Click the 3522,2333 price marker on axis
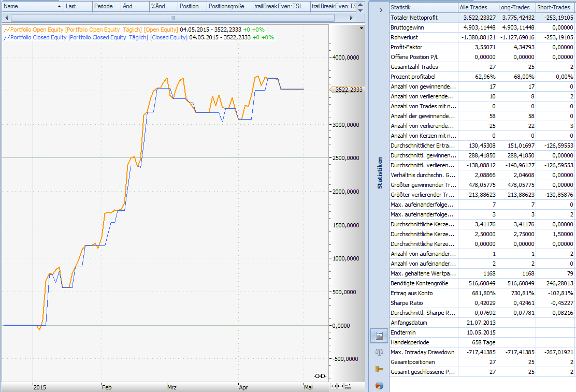This screenshot has height=392, width=576. [x=348, y=90]
